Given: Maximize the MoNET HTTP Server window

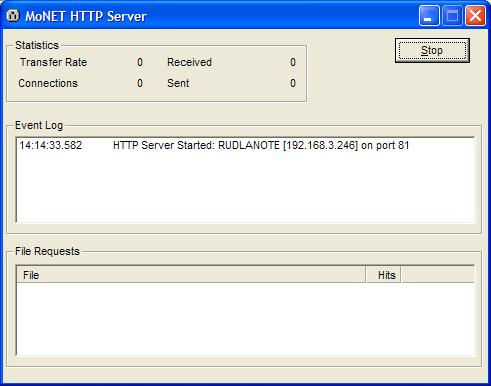Looking at the screenshot, I should [452, 15].
